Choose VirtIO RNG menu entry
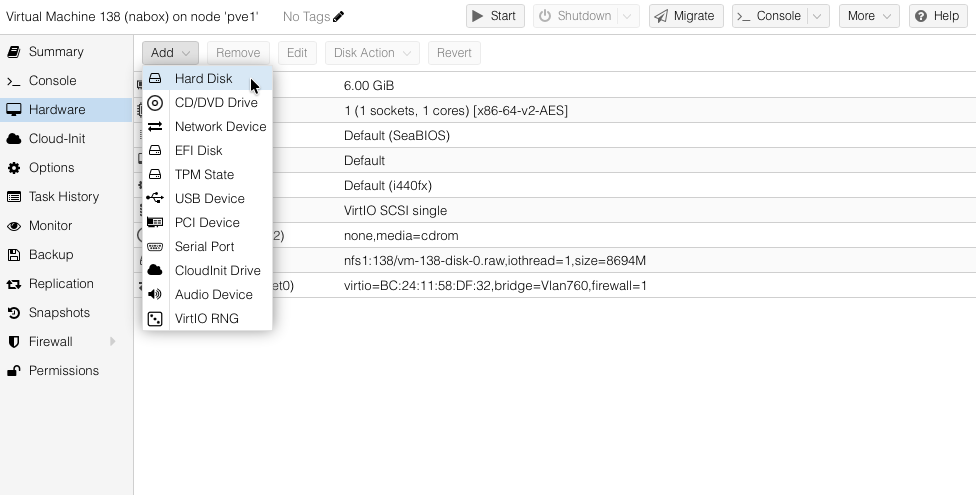Image resolution: width=976 pixels, height=495 pixels. point(207,319)
